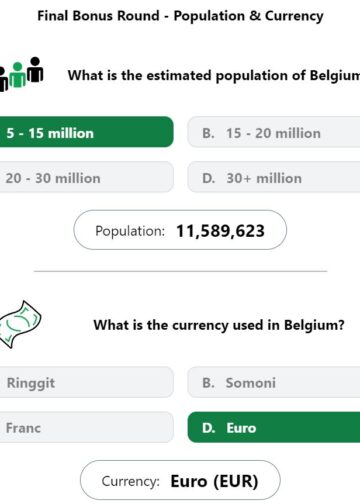Select option D. 30+ million
Screen dimensions: 360x504
pos(274,177)
